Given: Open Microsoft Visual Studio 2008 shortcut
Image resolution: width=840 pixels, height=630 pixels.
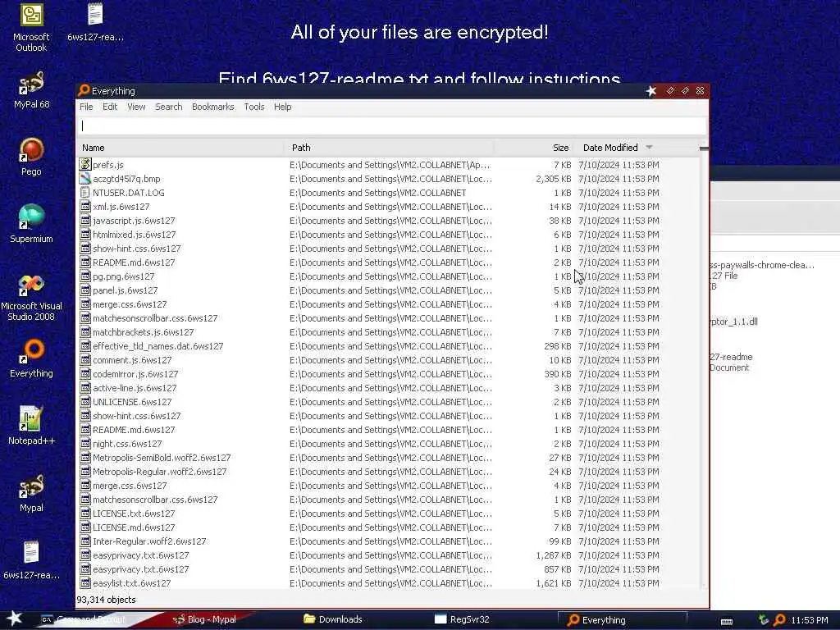Looking at the screenshot, I should 31,297.
